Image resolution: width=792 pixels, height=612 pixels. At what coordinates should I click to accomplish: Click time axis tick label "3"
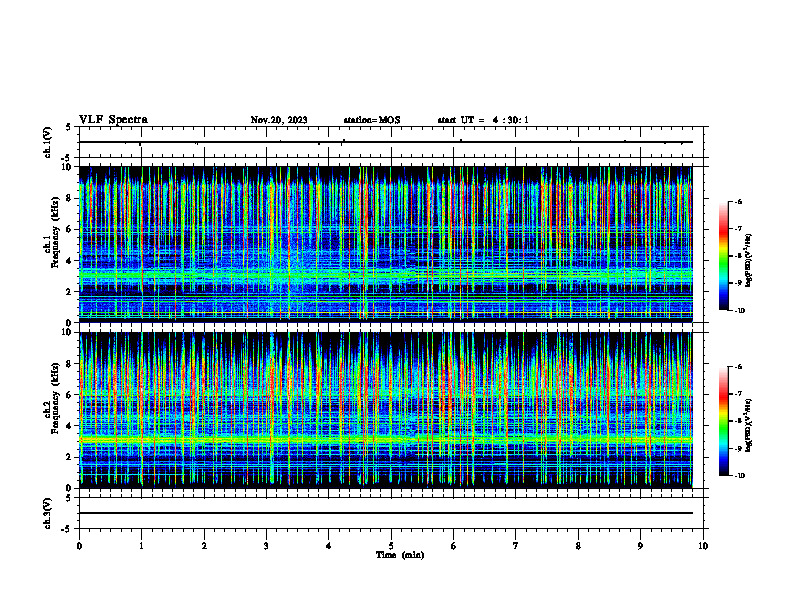266,546
